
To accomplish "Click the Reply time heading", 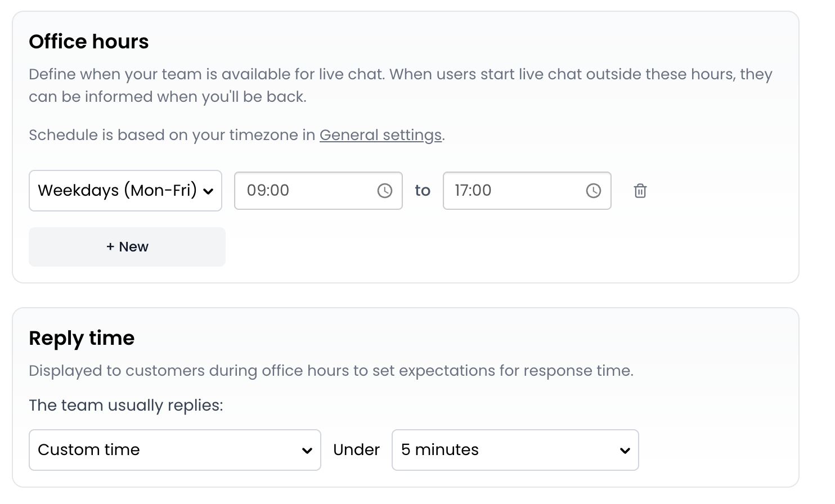I will tap(82, 338).
